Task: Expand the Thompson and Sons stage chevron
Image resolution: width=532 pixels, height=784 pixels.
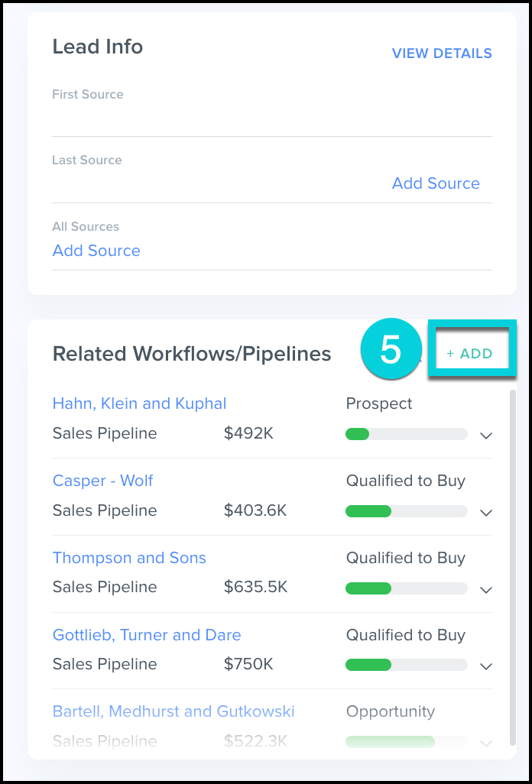Action: (486, 589)
